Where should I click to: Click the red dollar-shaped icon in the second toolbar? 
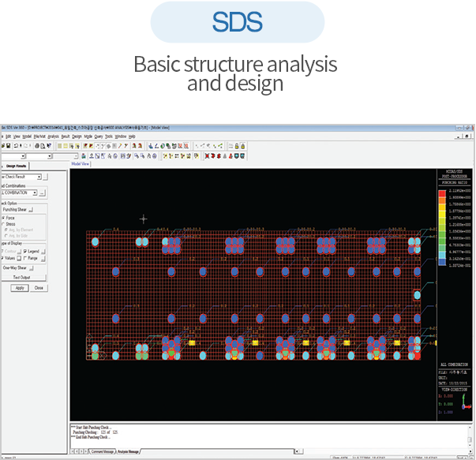[219, 156]
